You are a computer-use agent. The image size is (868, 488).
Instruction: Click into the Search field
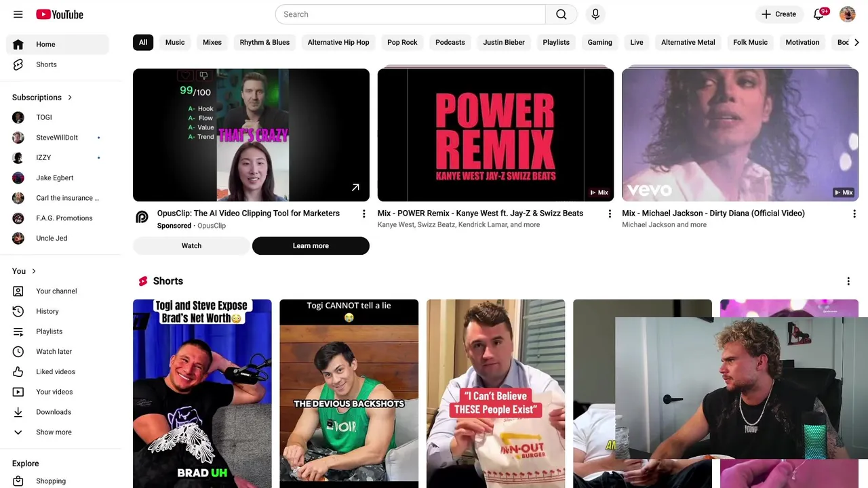tap(410, 14)
